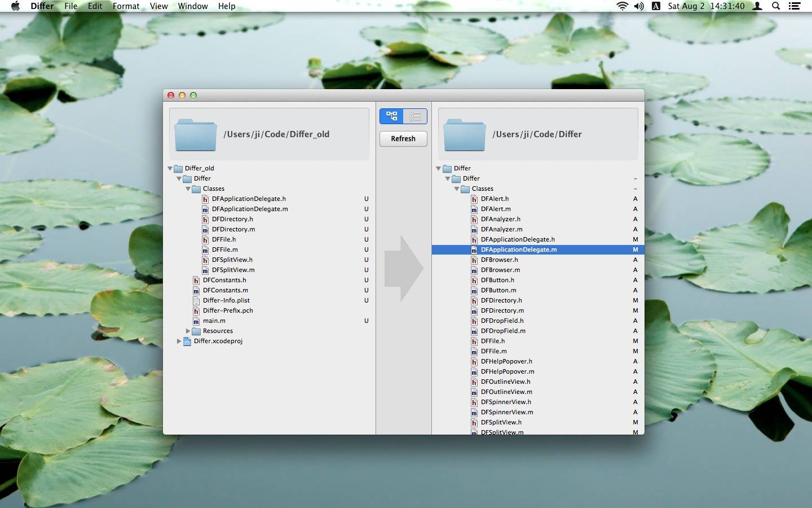Image resolution: width=812 pixels, height=508 pixels.
Task: Open the Spotlight search icon
Action: [776, 6]
